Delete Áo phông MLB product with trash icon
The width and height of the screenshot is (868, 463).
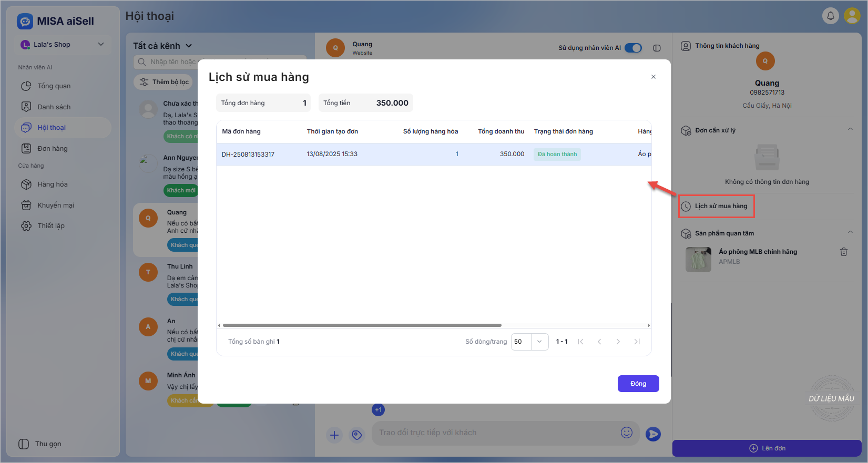[x=843, y=252]
